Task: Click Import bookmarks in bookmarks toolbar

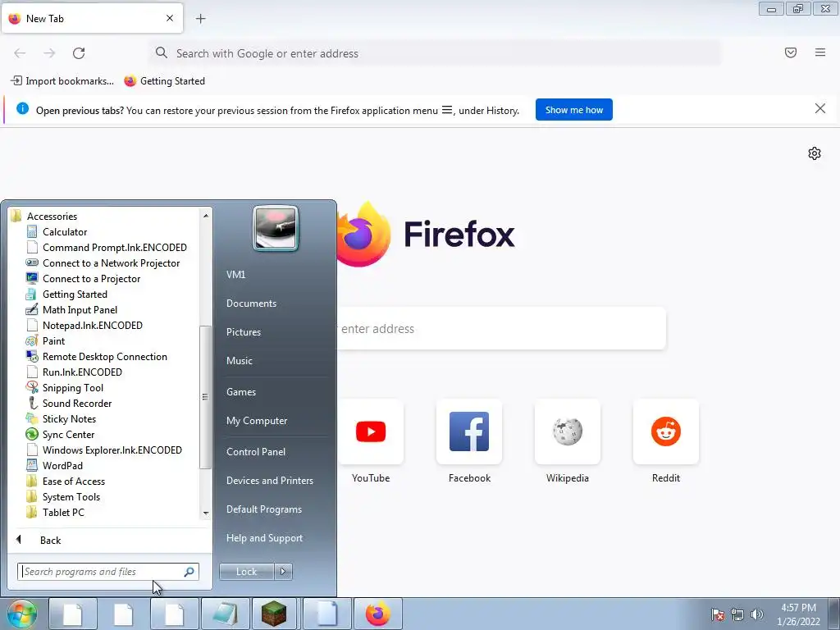Action: click(x=62, y=81)
